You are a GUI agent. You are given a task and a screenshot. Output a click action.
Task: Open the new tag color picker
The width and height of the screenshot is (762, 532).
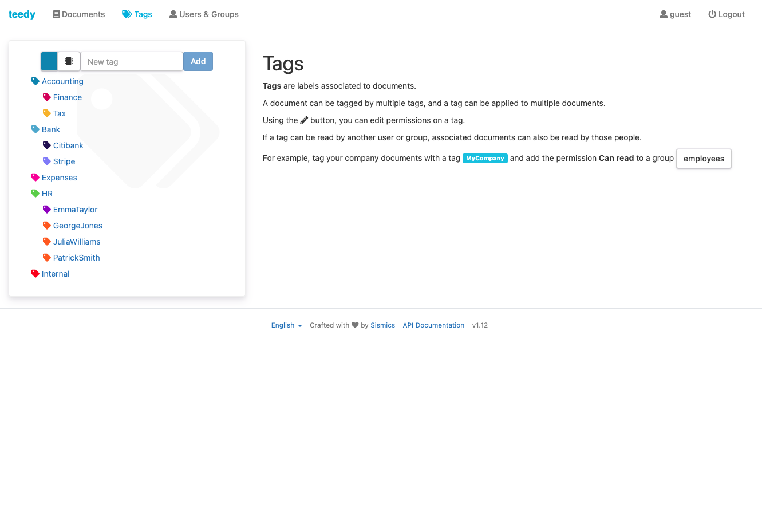pyautogui.click(x=49, y=61)
